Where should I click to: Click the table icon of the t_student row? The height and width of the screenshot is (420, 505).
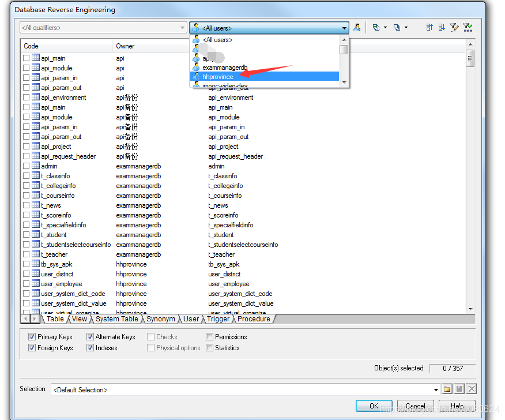click(35, 234)
